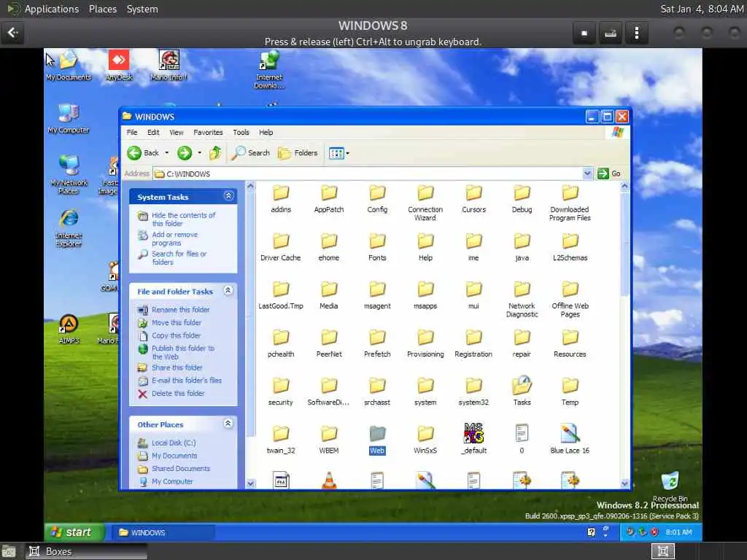Toggle the Folders pane button
Screen dimensions: 747x560
tap(298, 153)
